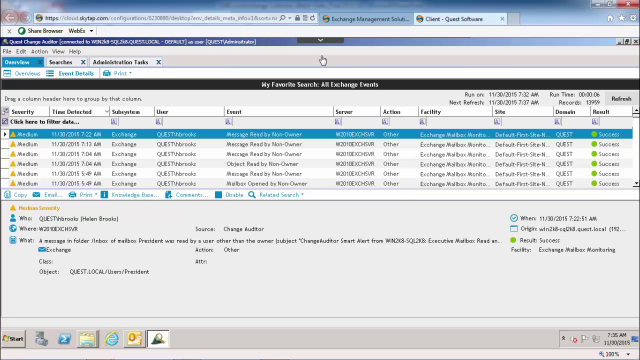Sort by Event column header

click(x=278, y=112)
